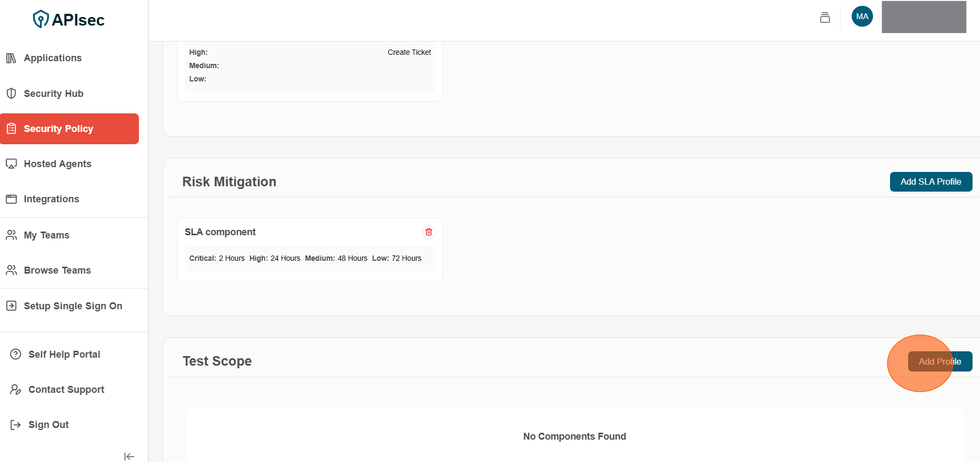
Task: Click the Security Hub shield icon
Action: point(11,94)
